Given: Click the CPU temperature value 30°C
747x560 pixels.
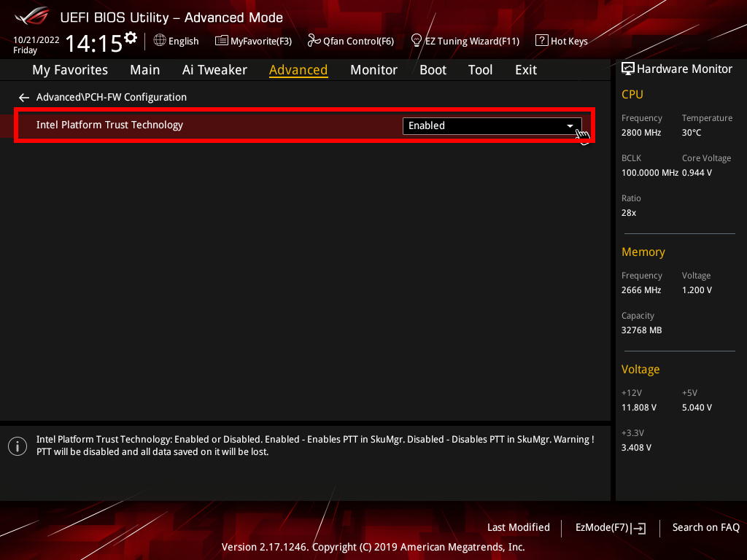Looking at the screenshot, I should [x=692, y=133].
